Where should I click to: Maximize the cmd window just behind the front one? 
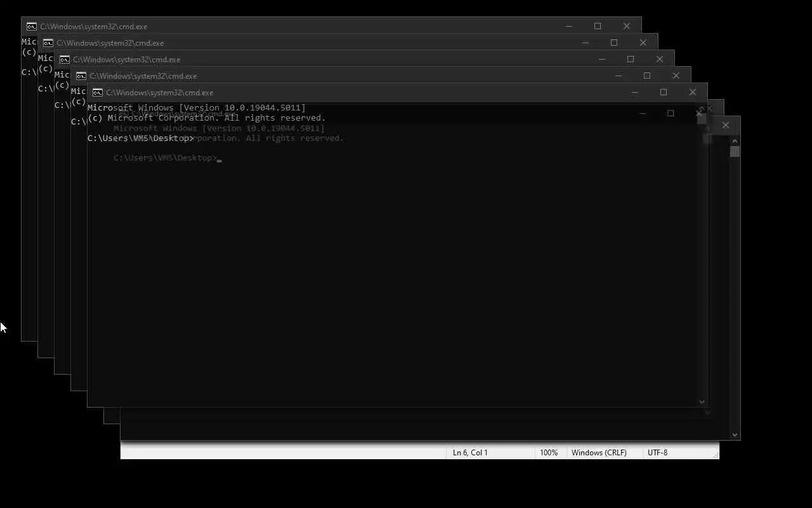[x=647, y=76]
